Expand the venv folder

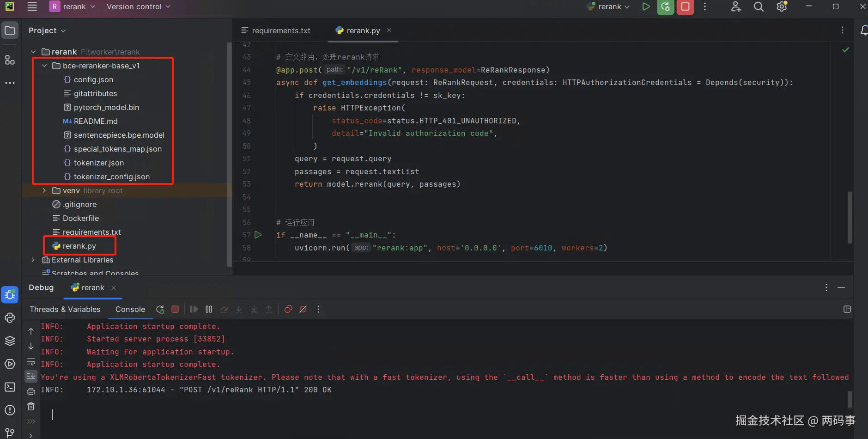44,190
